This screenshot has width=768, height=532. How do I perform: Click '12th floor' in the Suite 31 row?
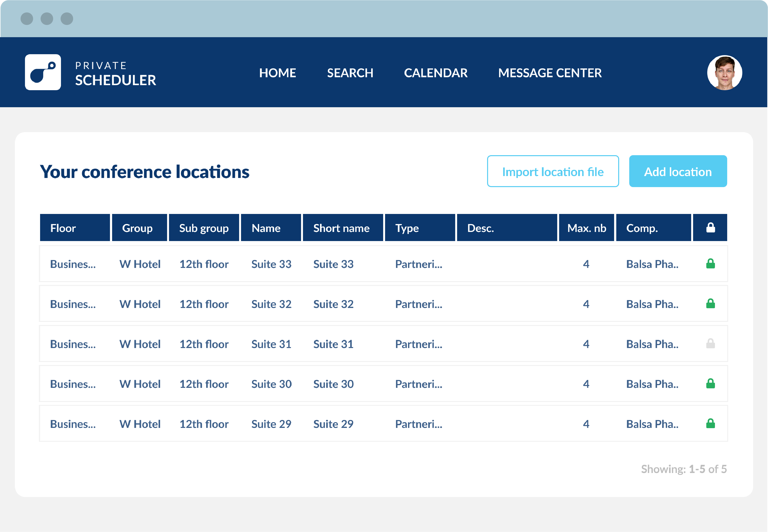tap(204, 344)
